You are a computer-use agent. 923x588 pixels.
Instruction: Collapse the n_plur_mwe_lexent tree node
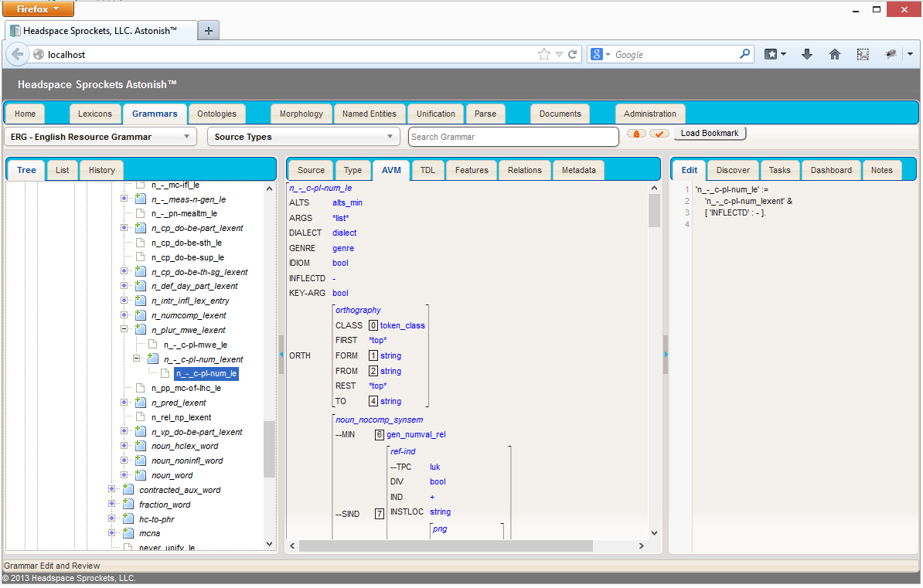[x=124, y=330]
